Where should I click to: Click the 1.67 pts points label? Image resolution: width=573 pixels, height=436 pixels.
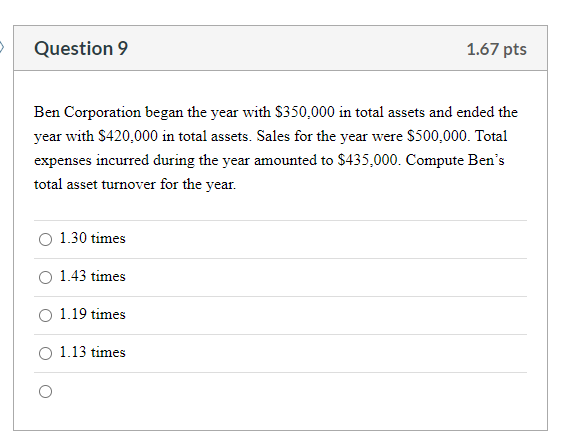[x=497, y=49]
